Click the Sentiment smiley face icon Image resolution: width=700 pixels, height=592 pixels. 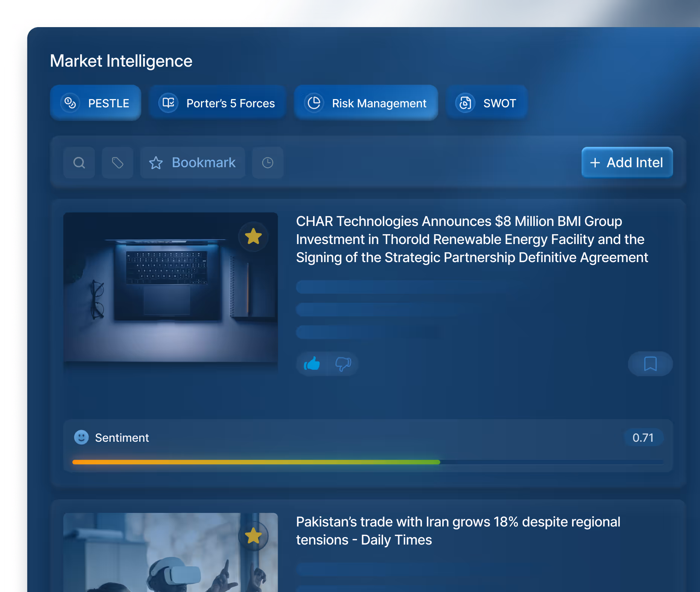[81, 437]
